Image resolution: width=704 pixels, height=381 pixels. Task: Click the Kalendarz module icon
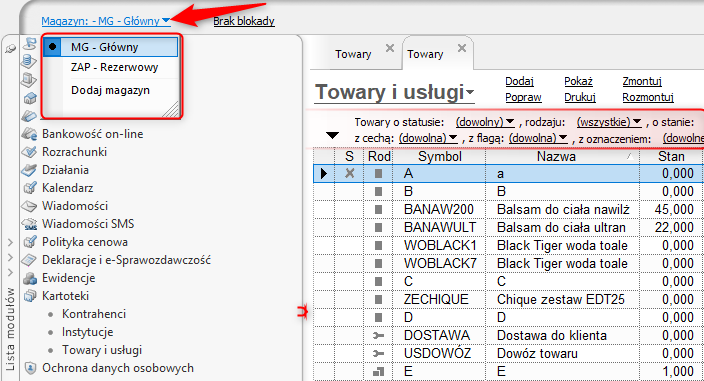29,188
